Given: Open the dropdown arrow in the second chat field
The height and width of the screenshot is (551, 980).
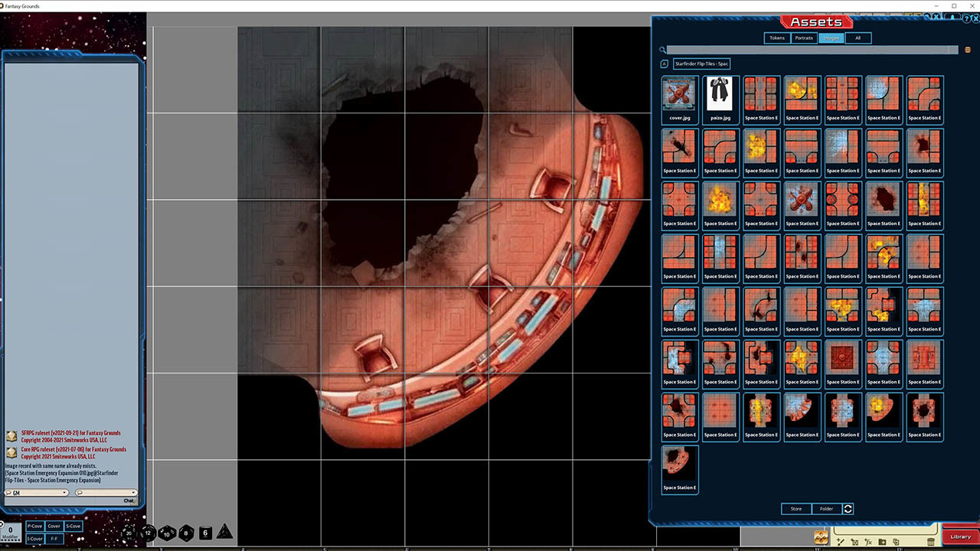Looking at the screenshot, I should pos(134,493).
